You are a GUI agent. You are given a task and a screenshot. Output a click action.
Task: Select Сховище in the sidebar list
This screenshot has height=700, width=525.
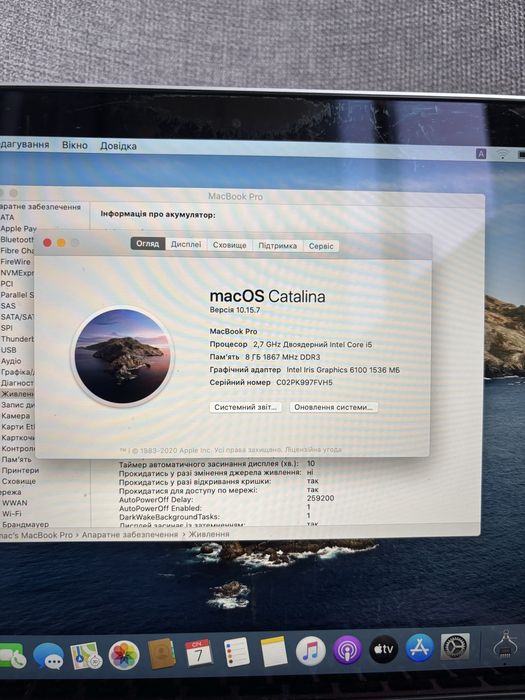tap(19, 481)
